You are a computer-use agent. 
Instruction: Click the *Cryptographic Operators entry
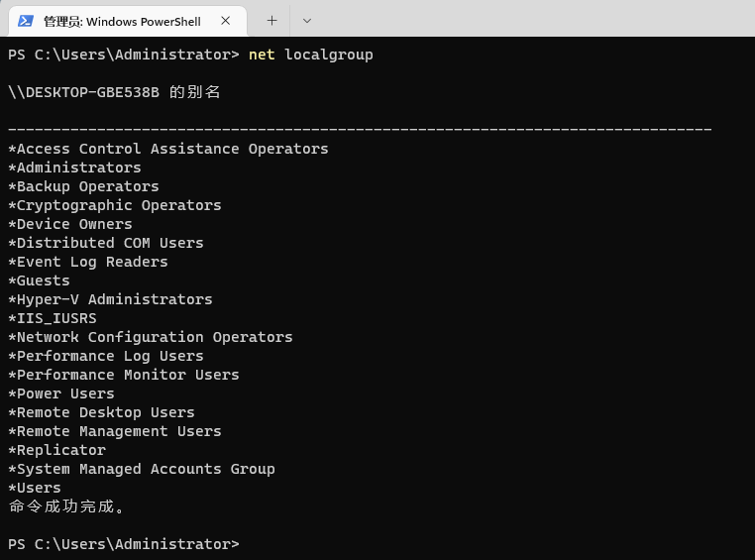[115, 205]
